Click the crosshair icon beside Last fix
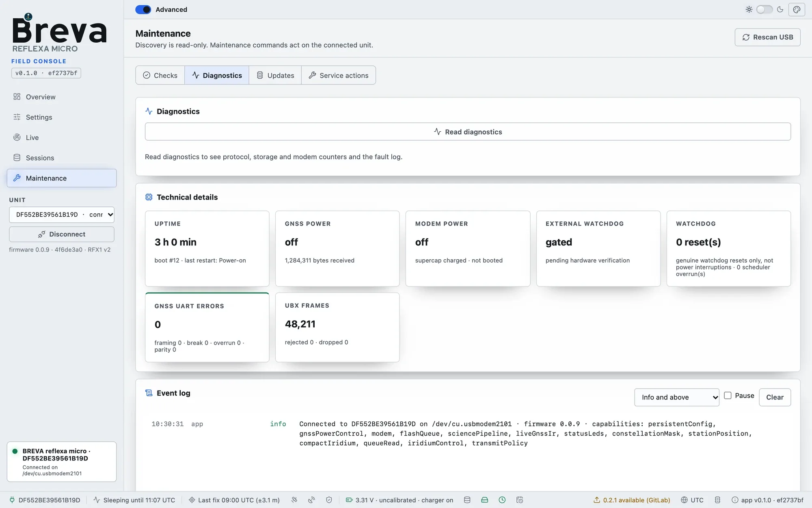 point(192,500)
